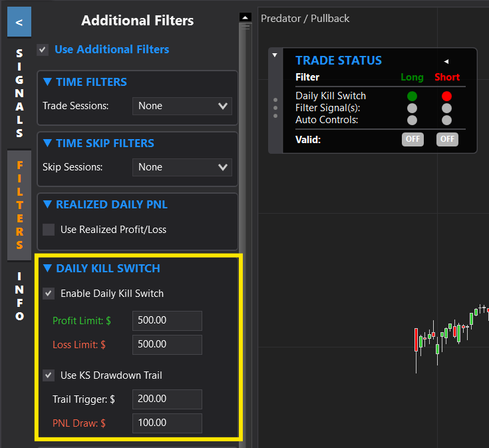Collapse the TIME SKIP FILTERS section
The width and height of the screenshot is (489, 448).
pos(47,143)
